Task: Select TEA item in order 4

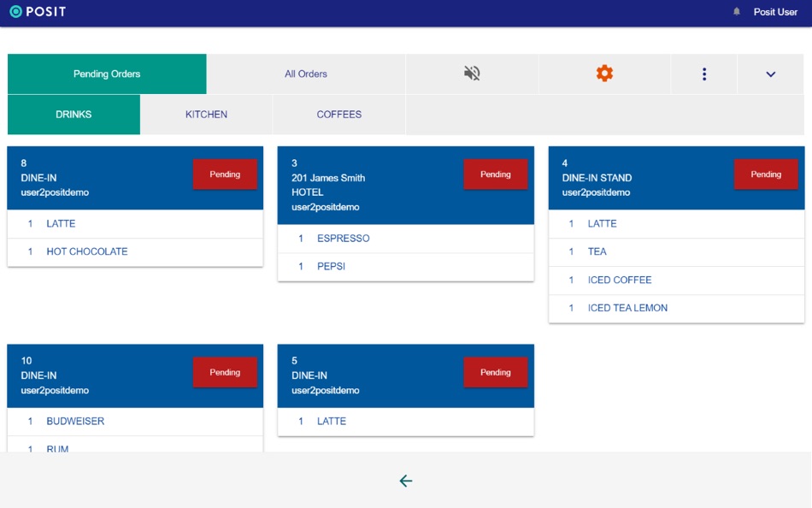Action: click(x=676, y=252)
